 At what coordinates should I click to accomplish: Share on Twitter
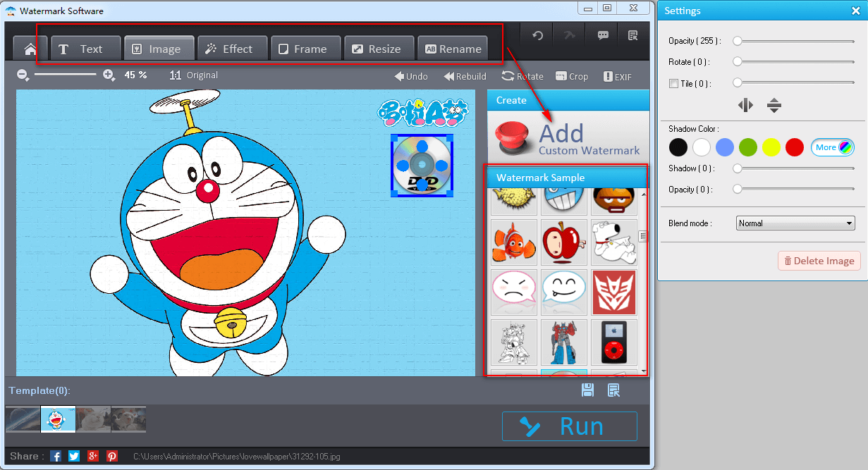pos(74,457)
